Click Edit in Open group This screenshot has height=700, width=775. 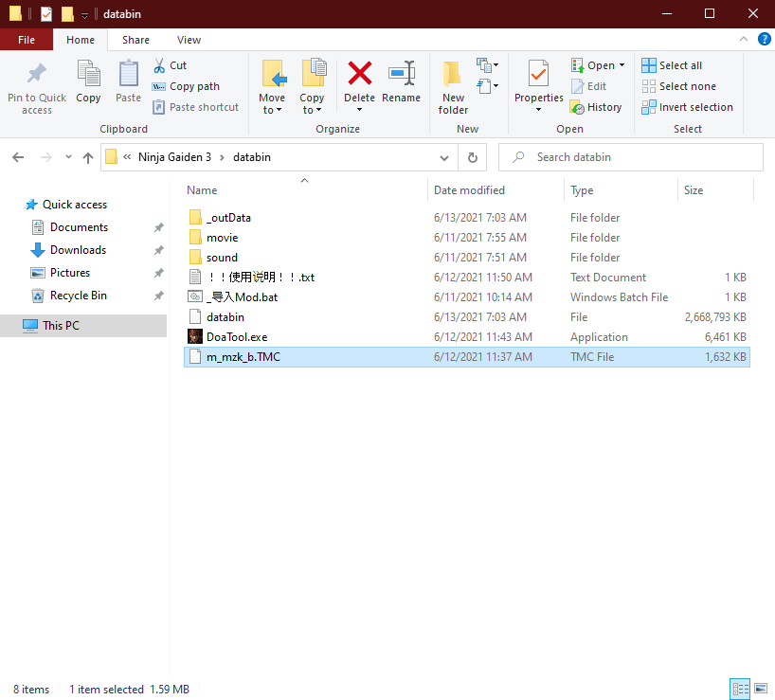point(588,86)
